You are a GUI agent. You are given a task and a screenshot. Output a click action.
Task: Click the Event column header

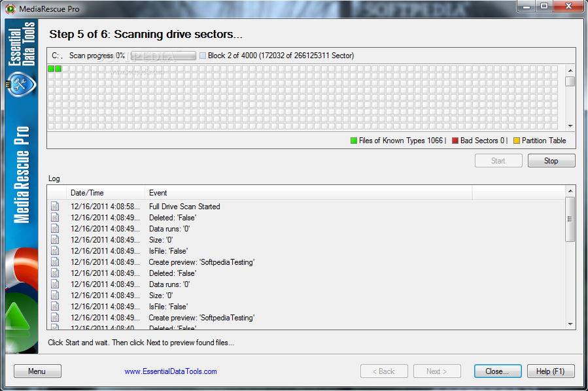point(308,193)
